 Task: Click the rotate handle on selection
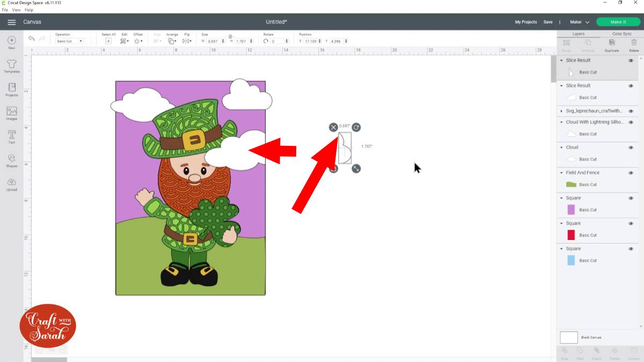click(356, 127)
